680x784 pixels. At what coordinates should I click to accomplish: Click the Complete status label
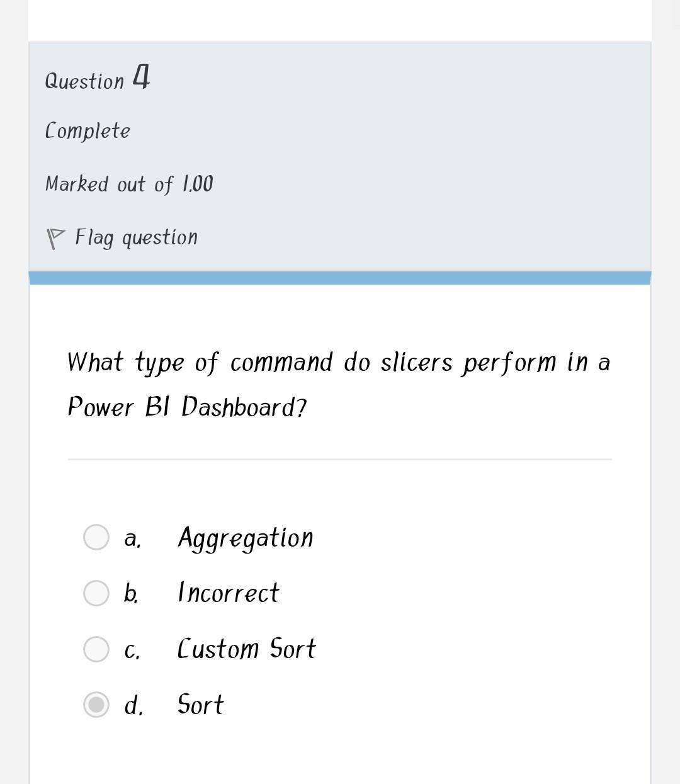coord(87,130)
